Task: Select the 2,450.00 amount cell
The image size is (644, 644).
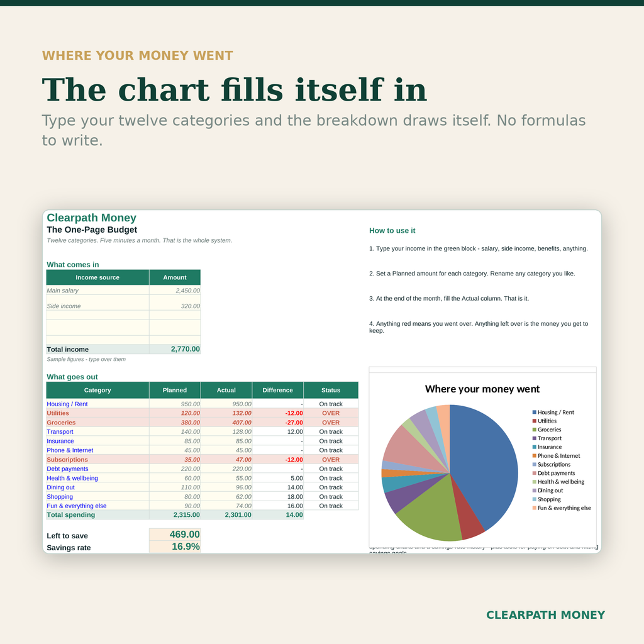Action: click(x=175, y=291)
